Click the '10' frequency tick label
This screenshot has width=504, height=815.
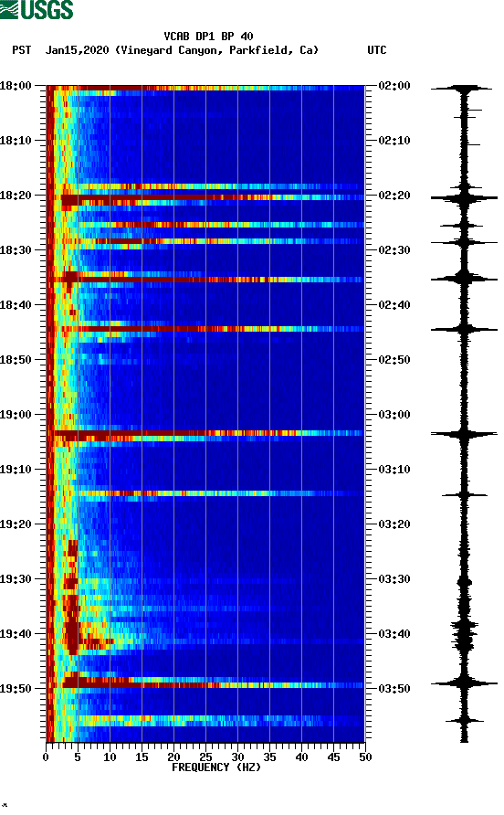click(x=110, y=757)
